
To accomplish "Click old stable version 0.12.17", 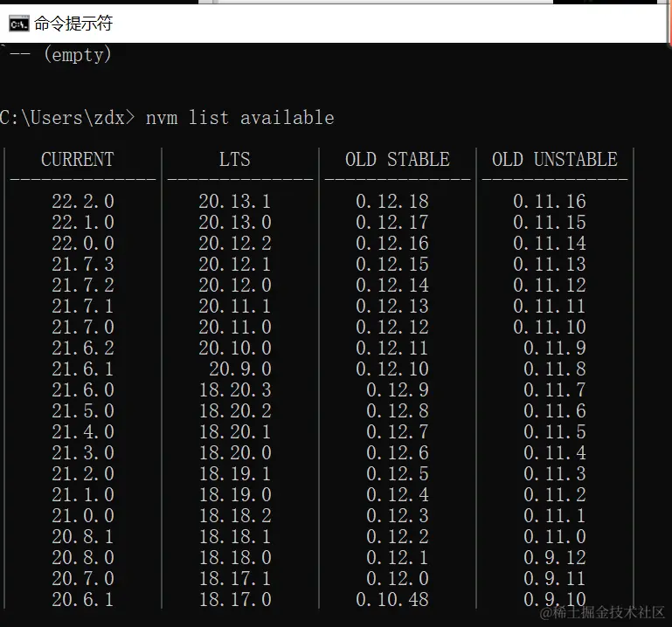I will point(392,223).
